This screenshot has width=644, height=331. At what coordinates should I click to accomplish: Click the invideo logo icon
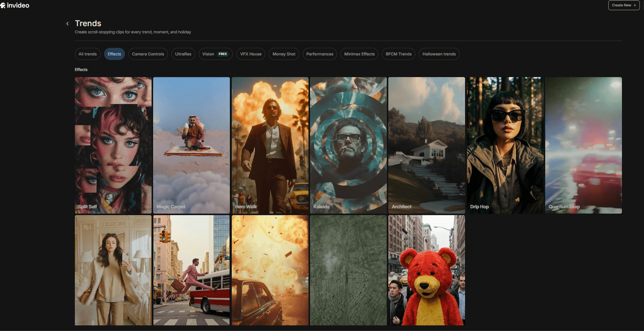pos(3,6)
